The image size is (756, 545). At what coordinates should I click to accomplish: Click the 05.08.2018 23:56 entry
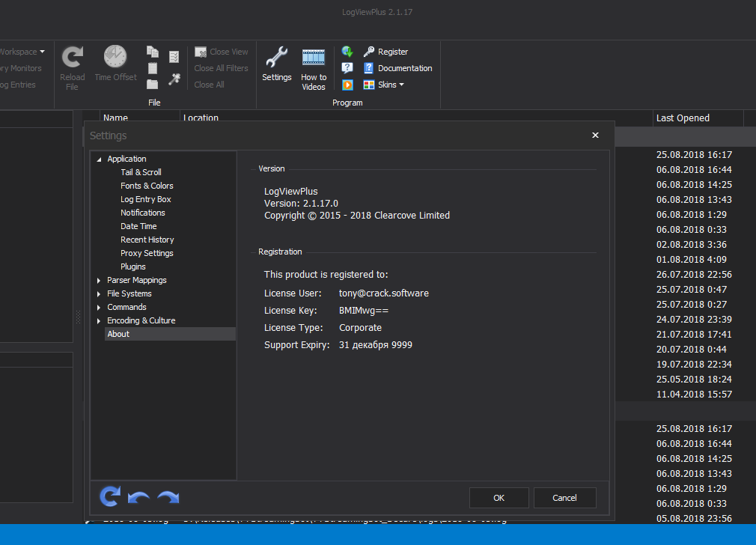pyautogui.click(x=694, y=519)
